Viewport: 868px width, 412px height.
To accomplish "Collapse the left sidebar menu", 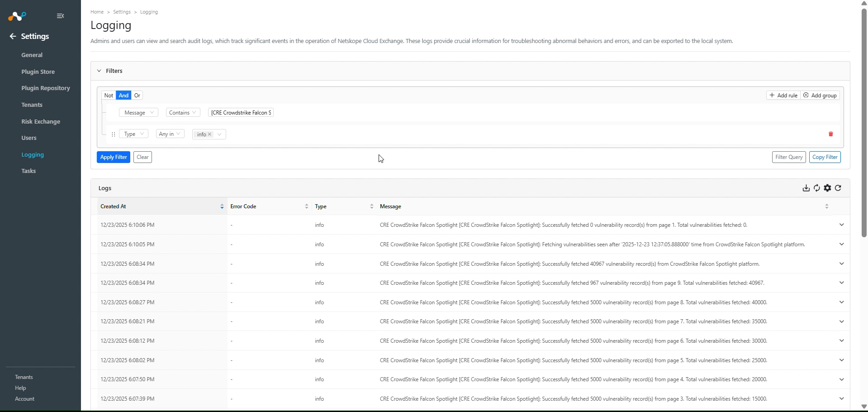I will (61, 16).
